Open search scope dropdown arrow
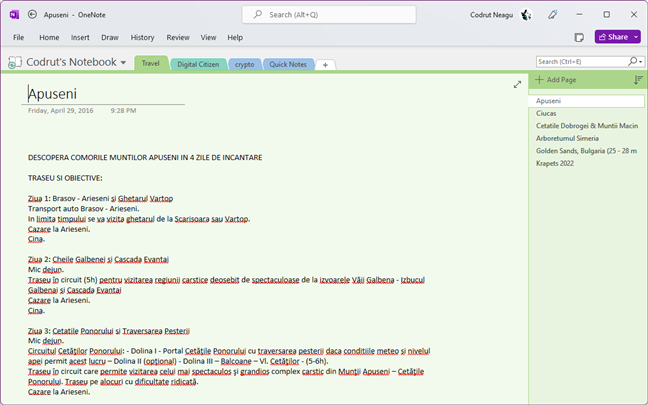 click(x=641, y=62)
